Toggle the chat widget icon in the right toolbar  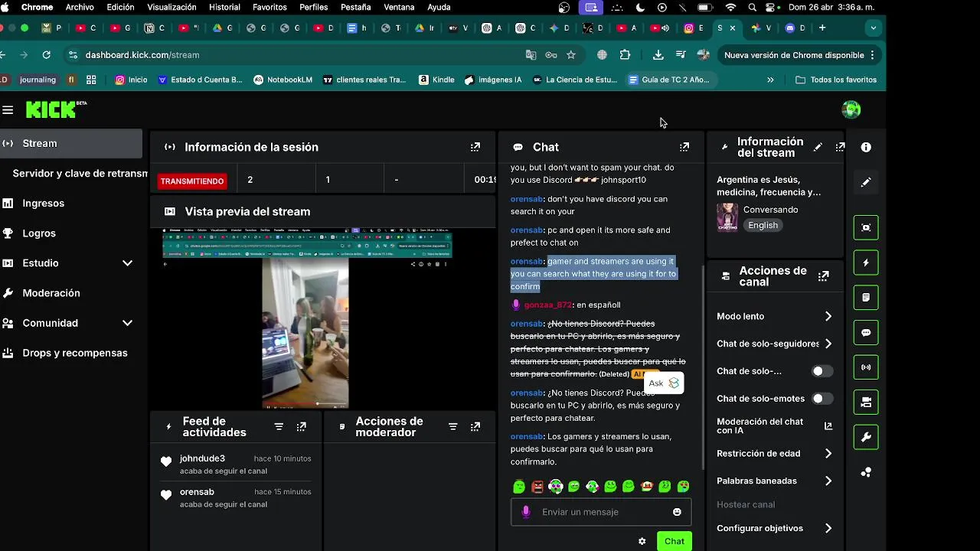(866, 333)
